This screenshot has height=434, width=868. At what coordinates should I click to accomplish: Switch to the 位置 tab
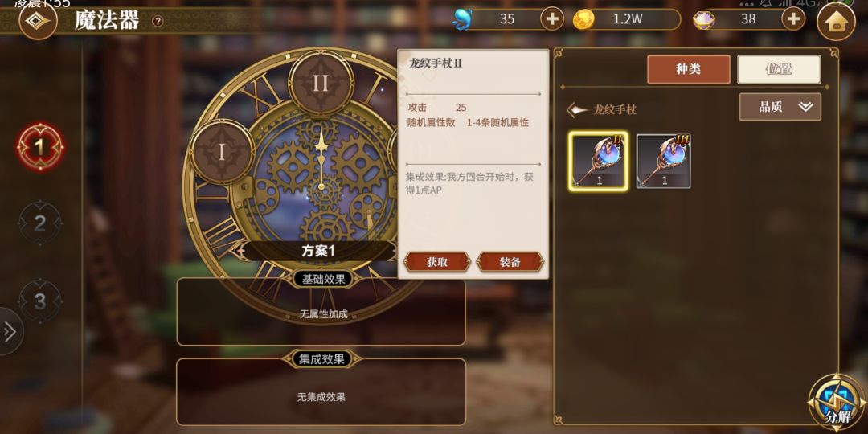pyautogui.click(x=778, y=70)
